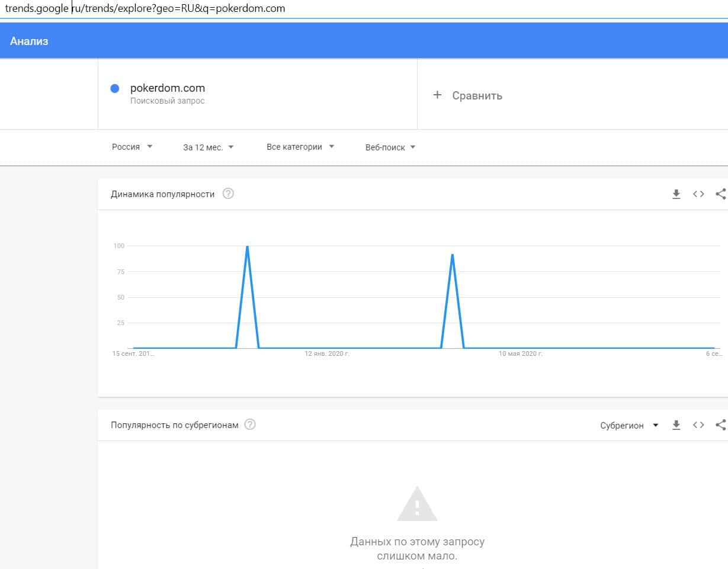728x569 pixels.
Task: Click the Популярность по субрегионам heading
Action: tap(175, 425)
